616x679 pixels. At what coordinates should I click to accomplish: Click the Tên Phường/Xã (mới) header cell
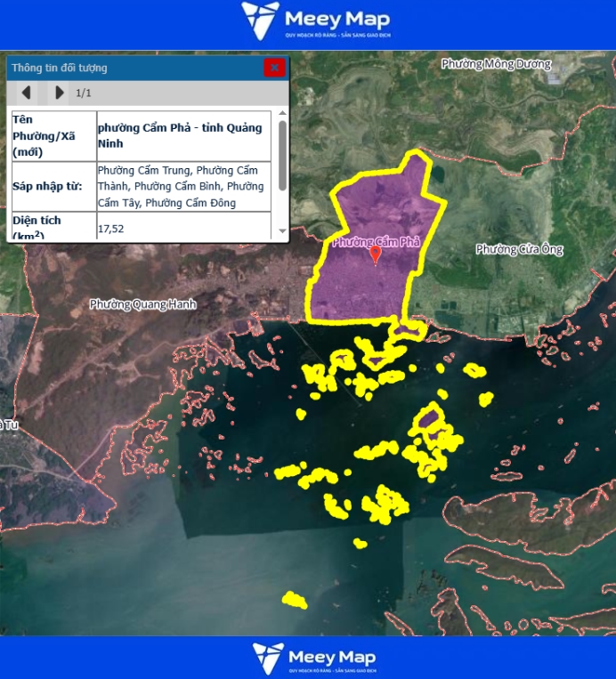(x=53, y=135)
